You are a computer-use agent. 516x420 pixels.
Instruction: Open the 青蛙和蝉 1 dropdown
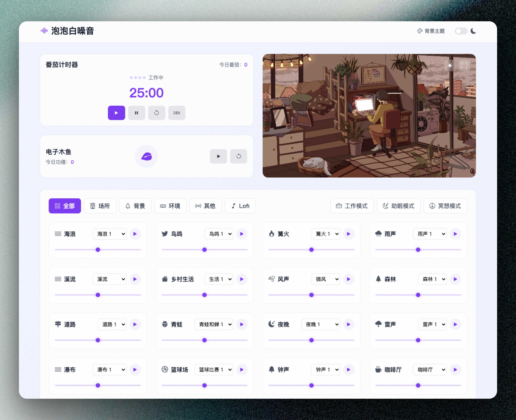click(x=214, y=324)
